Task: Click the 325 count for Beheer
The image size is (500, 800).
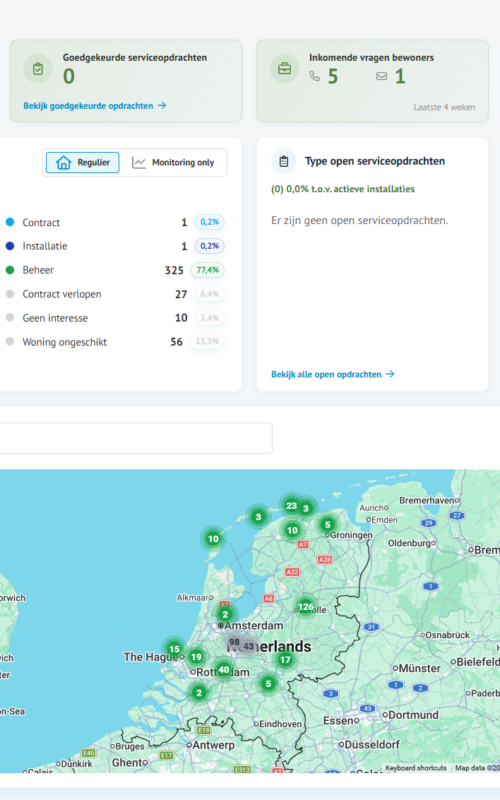Action: [174, 270]
